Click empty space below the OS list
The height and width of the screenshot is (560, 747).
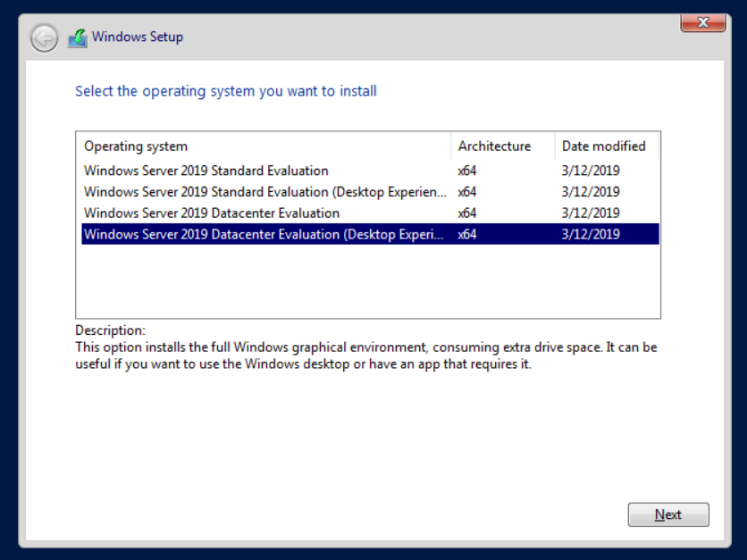tap(366, 281)
